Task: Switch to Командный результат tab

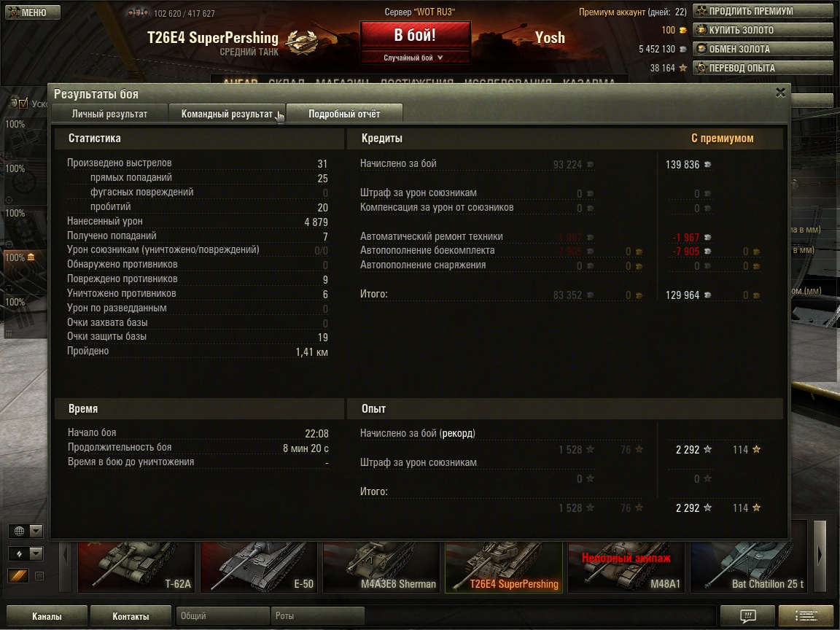Action: 227,114
